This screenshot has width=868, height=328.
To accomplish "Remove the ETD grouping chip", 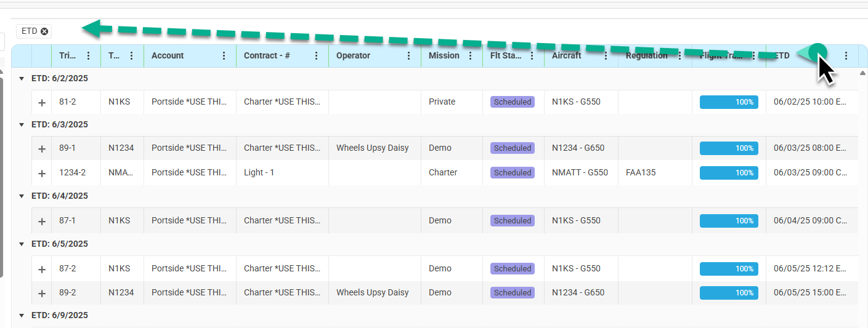I will (x=44, y=31).
